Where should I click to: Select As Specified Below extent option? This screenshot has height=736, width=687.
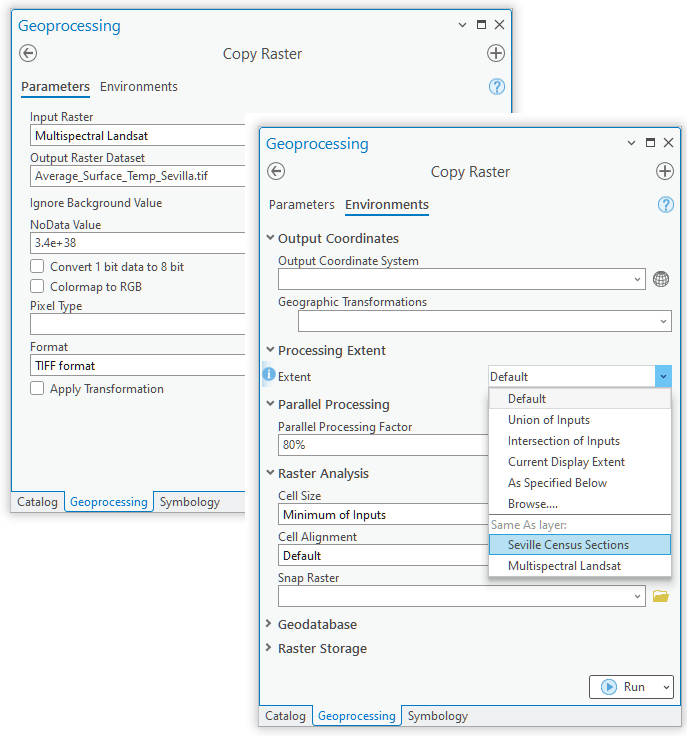click(580, 483)
